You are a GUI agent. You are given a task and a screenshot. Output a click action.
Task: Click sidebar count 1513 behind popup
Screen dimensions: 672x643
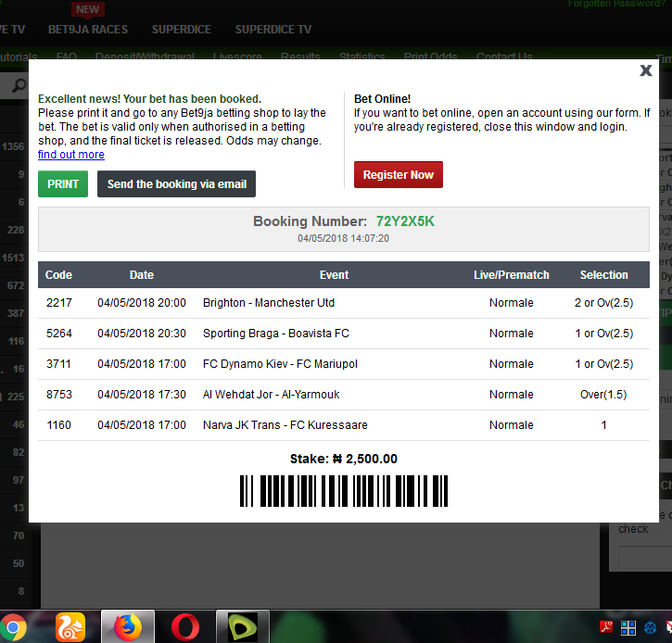(x=13, y=258)
